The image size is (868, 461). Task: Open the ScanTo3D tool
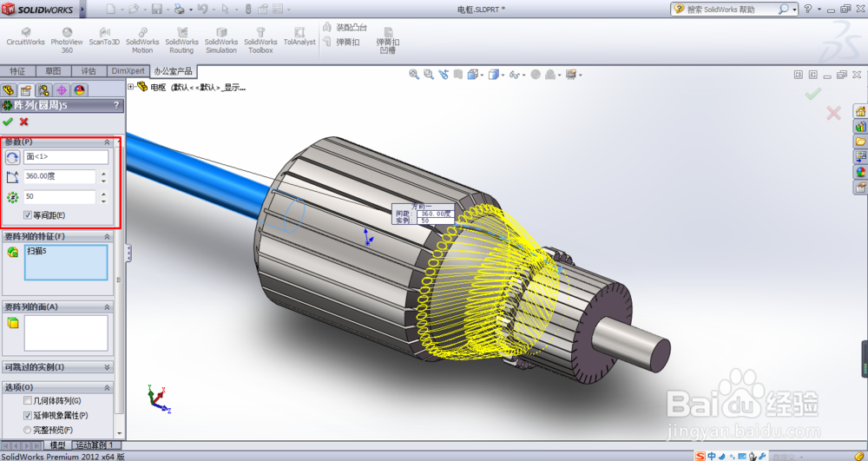point(104,36)
